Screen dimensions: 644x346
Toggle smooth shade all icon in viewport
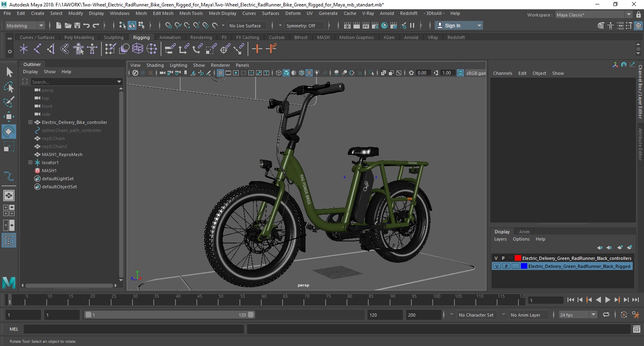[x=286, y=73]
